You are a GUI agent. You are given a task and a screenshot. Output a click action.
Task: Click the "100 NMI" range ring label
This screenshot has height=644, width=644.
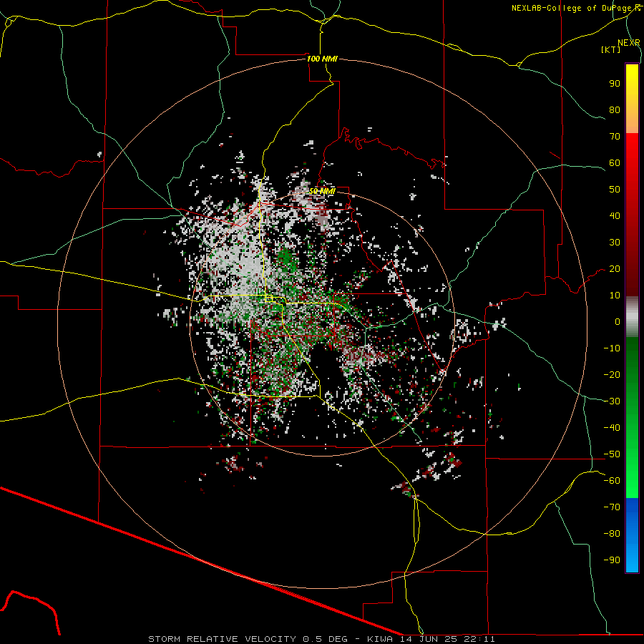[x=322, y=59]
